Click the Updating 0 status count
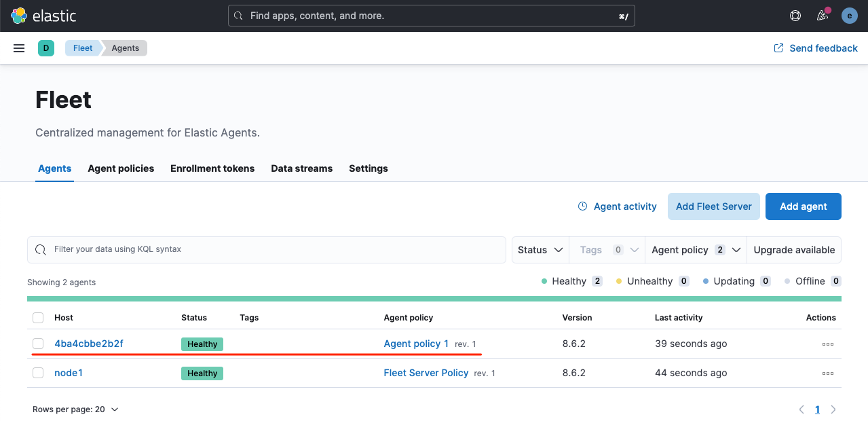 tap(737, 281)
